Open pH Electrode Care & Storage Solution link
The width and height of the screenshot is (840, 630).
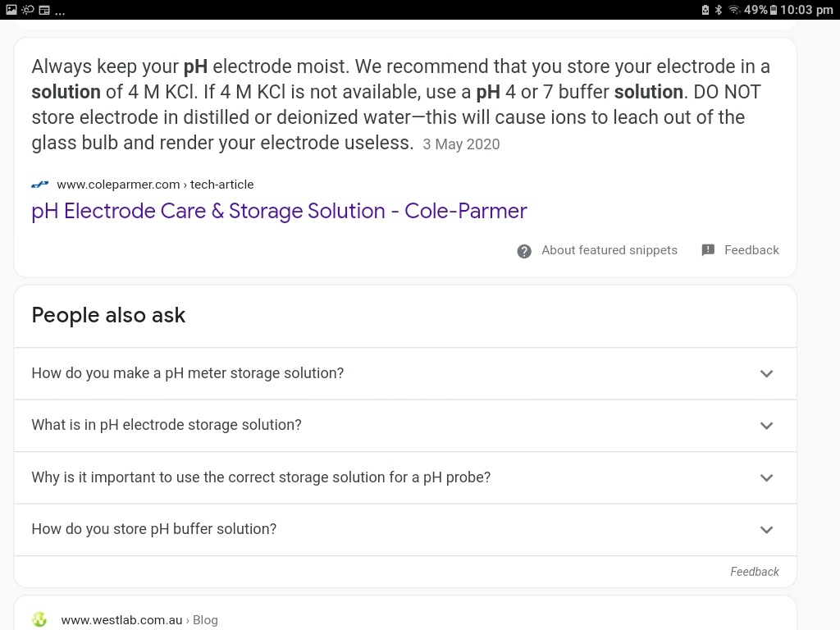pyautogui.click(x=279, y=211)
